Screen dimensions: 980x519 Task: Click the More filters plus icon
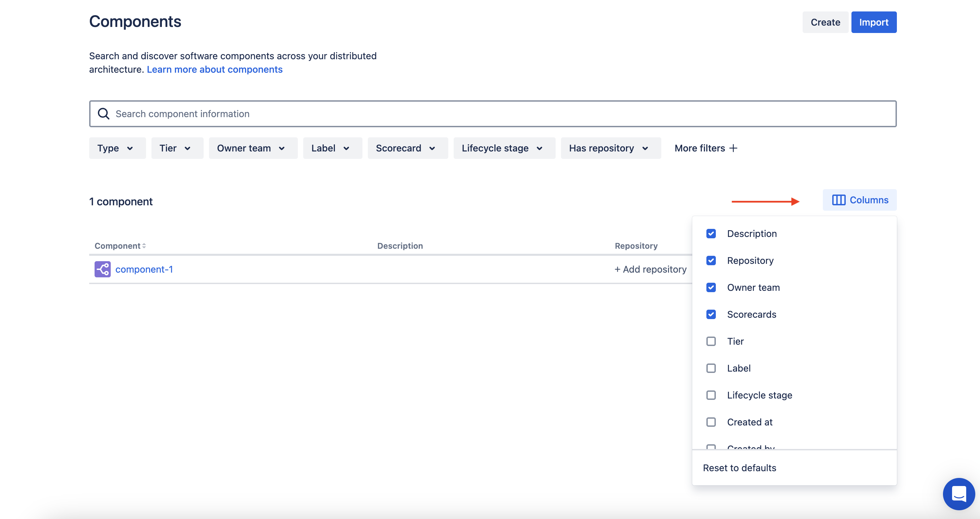coord(733,148)
